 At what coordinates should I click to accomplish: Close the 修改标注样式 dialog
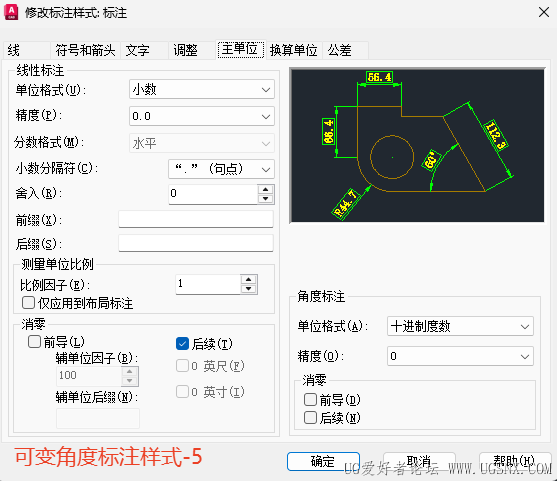[x=544, y=12]
